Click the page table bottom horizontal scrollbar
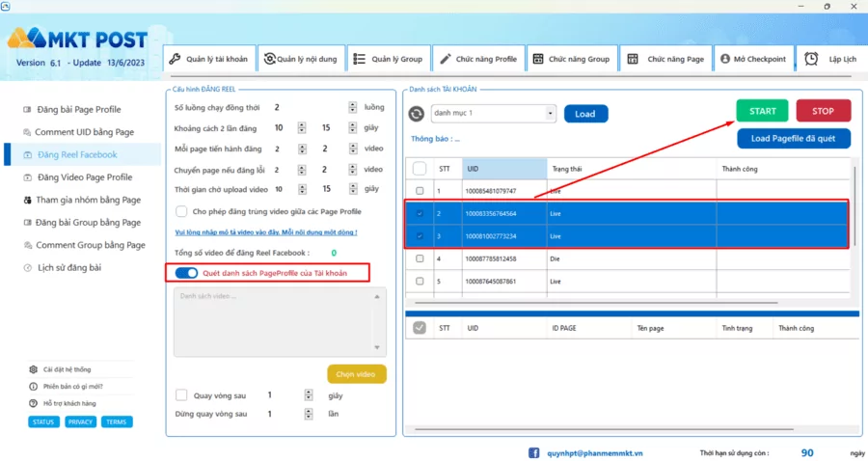 coord(604,429)
